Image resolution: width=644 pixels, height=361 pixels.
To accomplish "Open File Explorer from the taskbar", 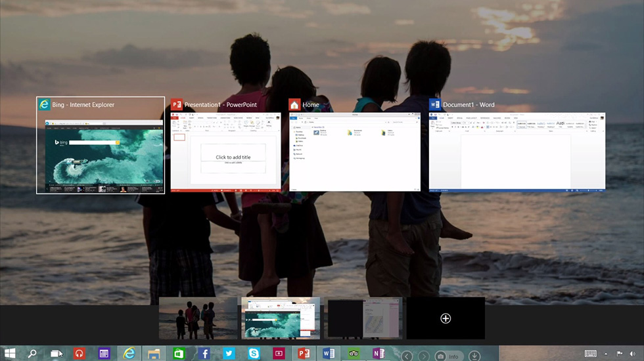I will click(154, 353).
